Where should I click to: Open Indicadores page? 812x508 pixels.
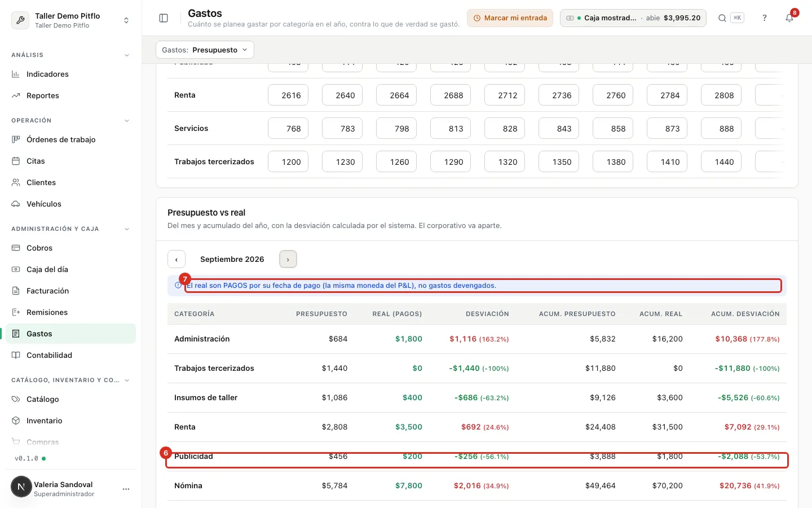(71, 74)
